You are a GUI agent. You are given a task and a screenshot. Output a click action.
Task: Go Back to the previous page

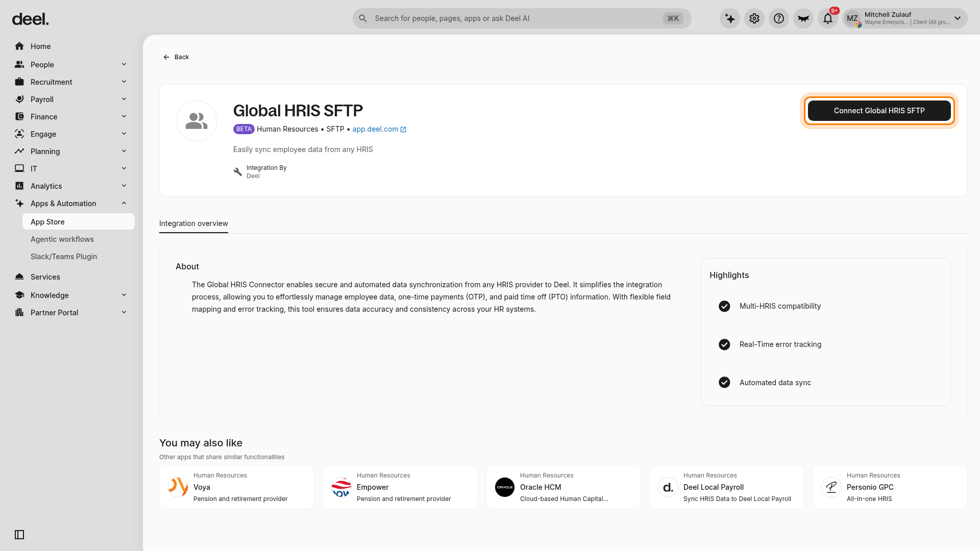click(176, 57)
